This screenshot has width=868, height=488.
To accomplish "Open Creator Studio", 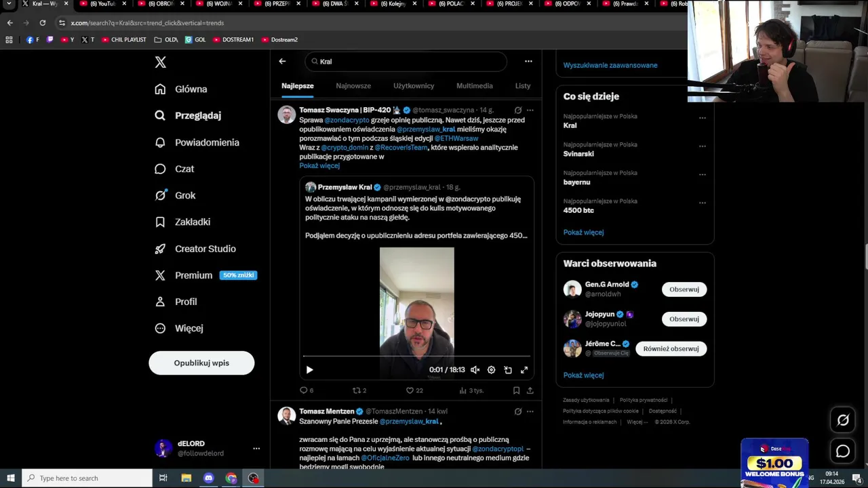I will pyautogui.click(x=195, y=249).
